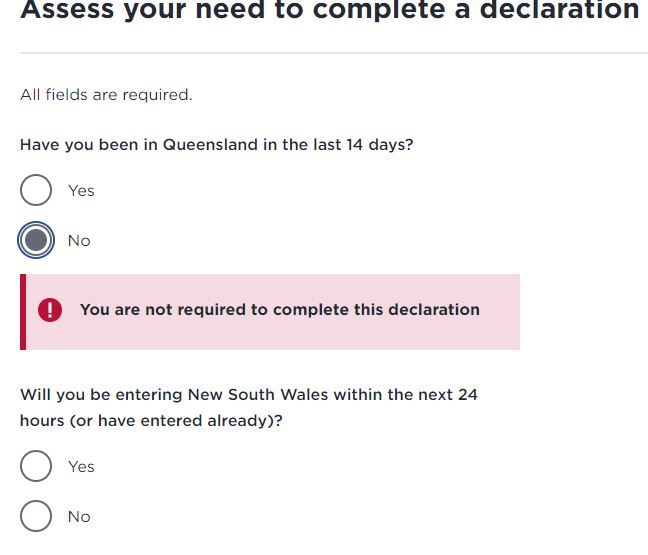Select Yes radio circle for Queensland question
The image size is (648, 555).
(x=36, y=190)
